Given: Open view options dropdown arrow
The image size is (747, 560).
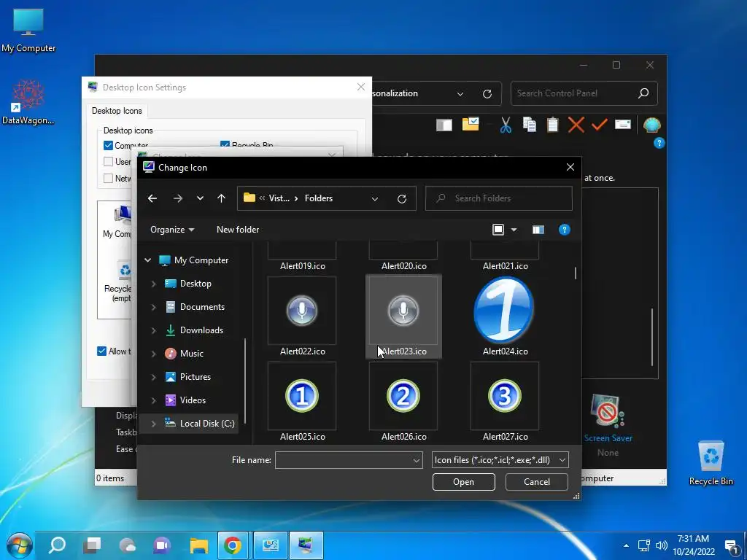Looking at the screenshot, I should tap(514, 230).
